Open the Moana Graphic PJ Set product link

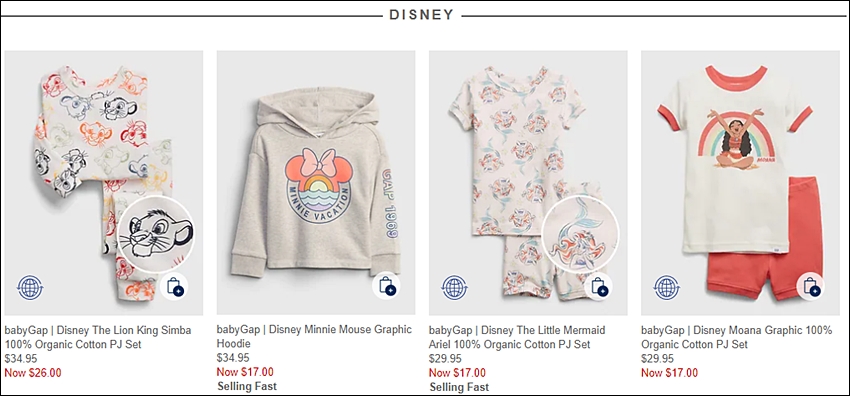tap(736, 337)
